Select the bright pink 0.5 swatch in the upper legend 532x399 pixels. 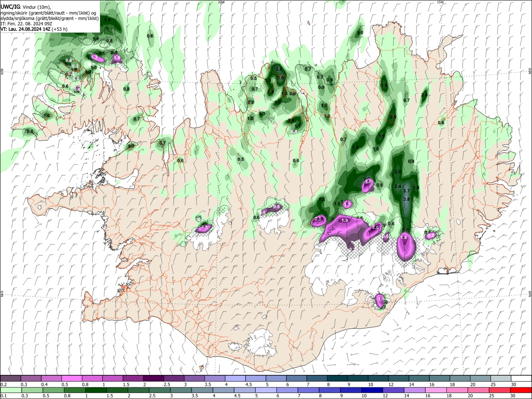tap(71, 379)
